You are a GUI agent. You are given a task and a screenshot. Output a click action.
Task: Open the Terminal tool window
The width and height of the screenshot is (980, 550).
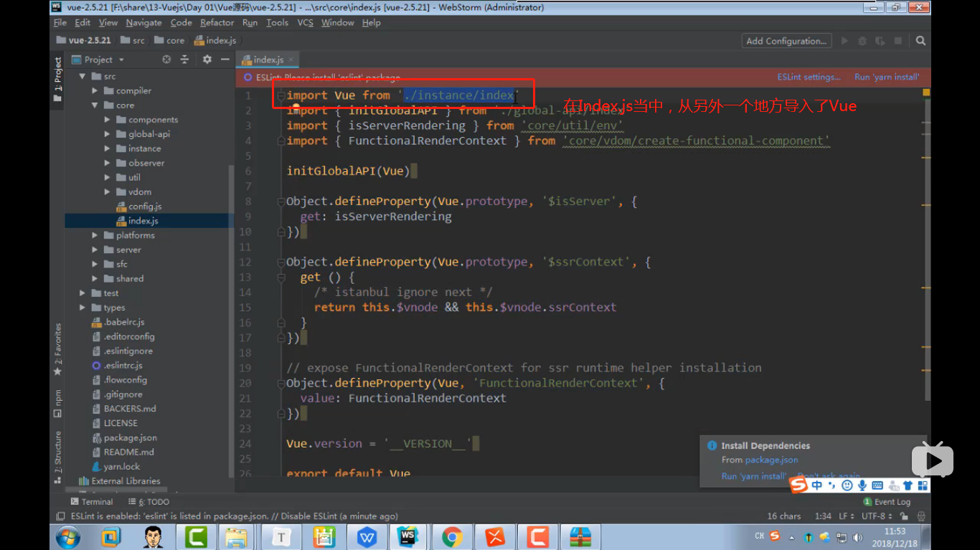pyautogui.click(x=92, y=502)
